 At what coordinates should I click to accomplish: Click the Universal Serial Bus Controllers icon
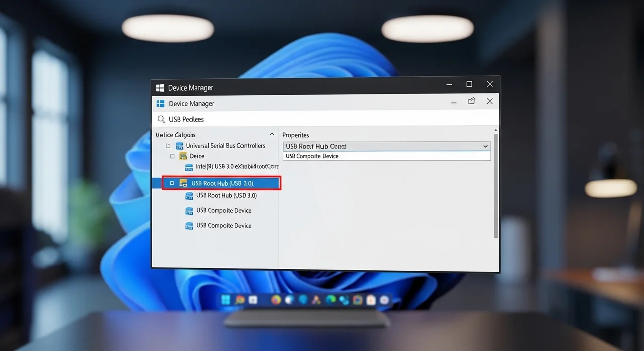179,146
